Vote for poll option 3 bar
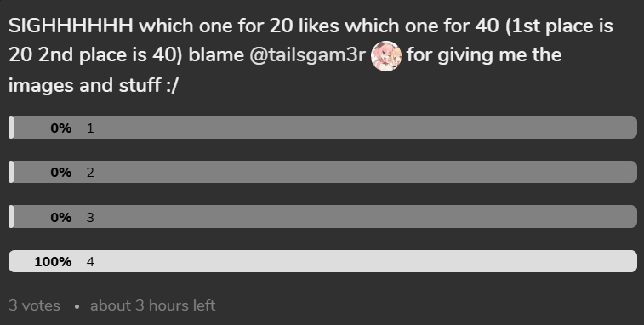644x325 pixels. pos(322,217)
